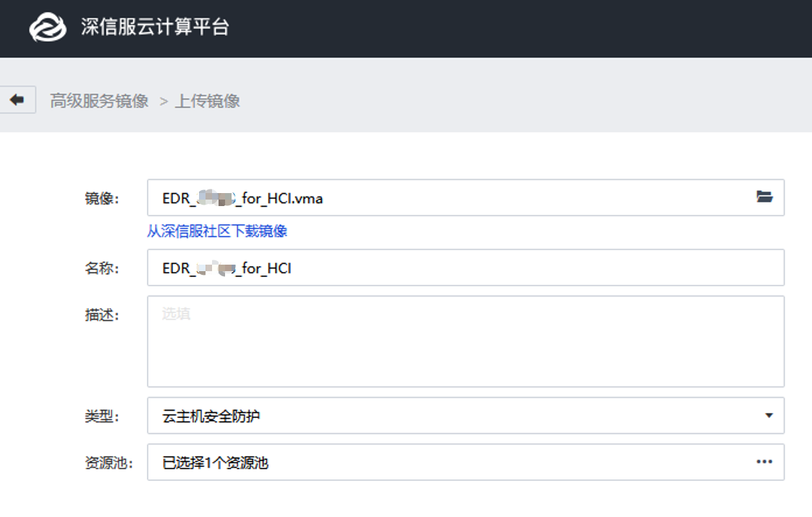Open the 从深信服社区下载镜像 link
Image resolution: width=812 pixels, height=517 pixels.
pyautogui.click(x=217, y=231)
